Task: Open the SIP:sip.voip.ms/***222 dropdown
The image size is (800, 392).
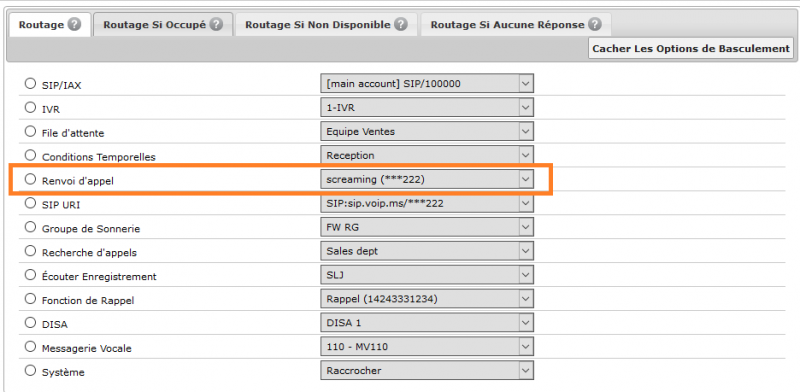Action: click(427, 203)
